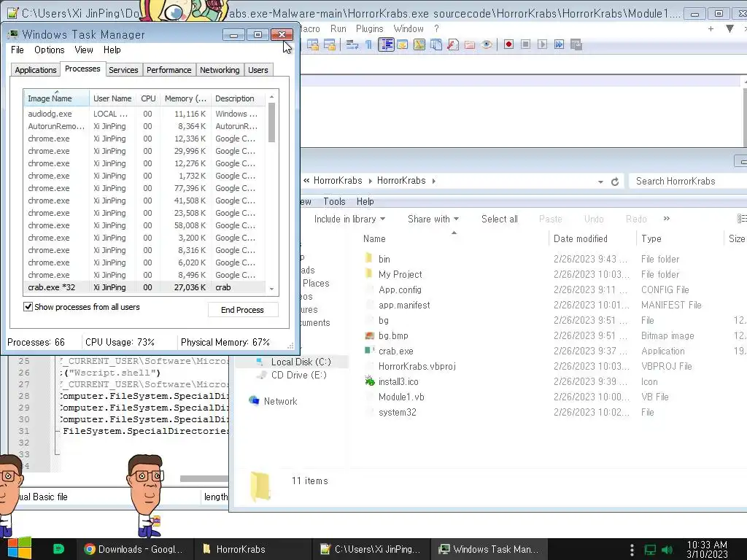Open the Notepad++ Plugins menu
Screen dimensions: 747x560
click(369, 29)
